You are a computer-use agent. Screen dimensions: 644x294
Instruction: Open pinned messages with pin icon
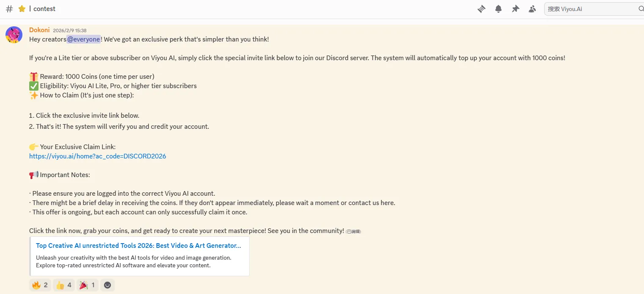[515, 8]
